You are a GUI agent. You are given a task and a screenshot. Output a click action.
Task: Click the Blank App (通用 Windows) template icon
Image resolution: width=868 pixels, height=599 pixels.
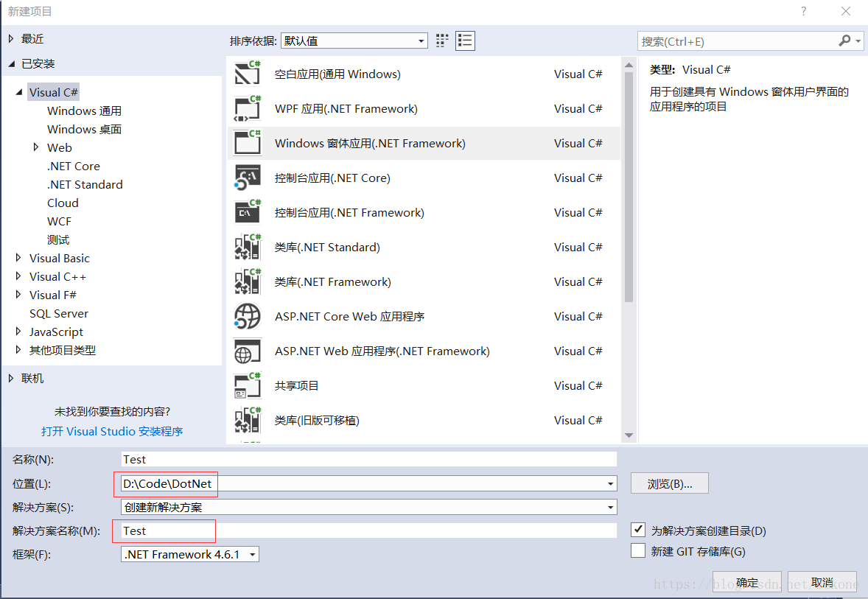click(247, 74)
